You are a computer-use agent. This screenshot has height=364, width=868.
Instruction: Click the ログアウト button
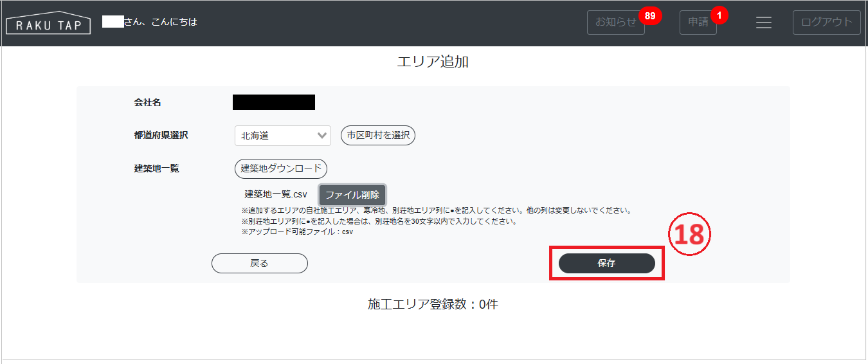point(826,22)
